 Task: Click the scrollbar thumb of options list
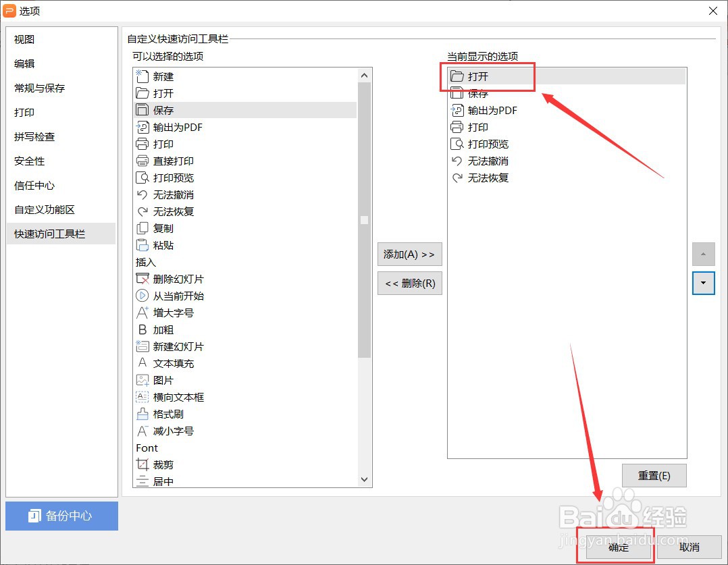(x=365, y=220)
